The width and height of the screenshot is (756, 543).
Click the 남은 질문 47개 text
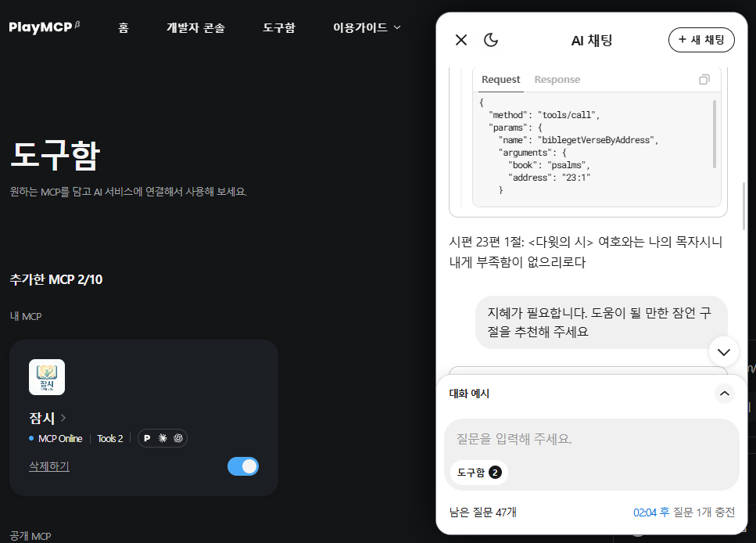click(x=482, y=512)
